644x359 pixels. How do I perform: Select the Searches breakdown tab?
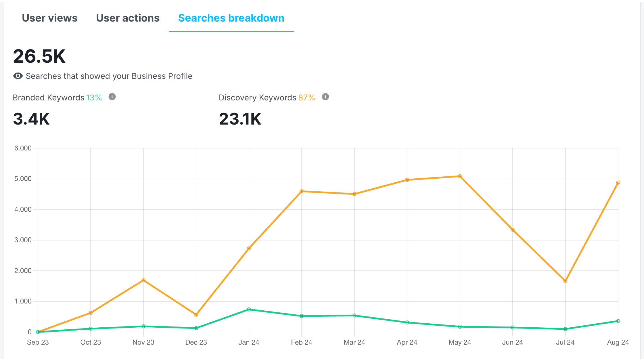tap(231, 18)
